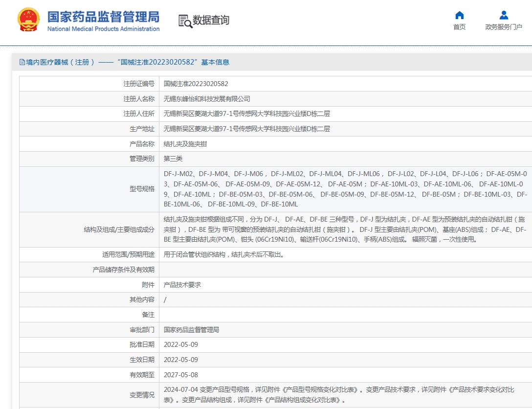Click the 境内医疗器械(注册) basic info heading
This screenshot has height=409, width=532.
128,62
